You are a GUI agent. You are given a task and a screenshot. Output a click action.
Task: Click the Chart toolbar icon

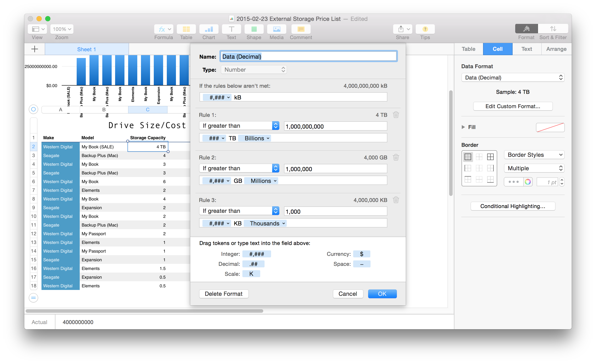click(209, 29)
